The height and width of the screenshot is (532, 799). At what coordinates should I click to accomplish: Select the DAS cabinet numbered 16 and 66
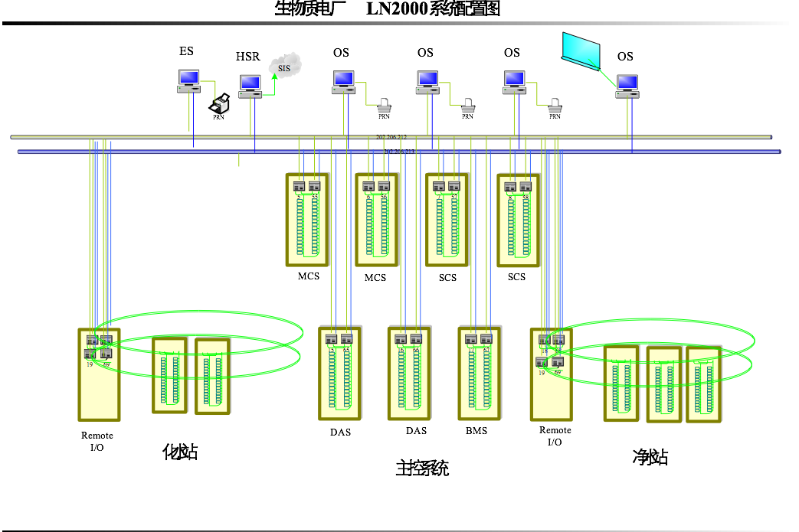(408, 374)
